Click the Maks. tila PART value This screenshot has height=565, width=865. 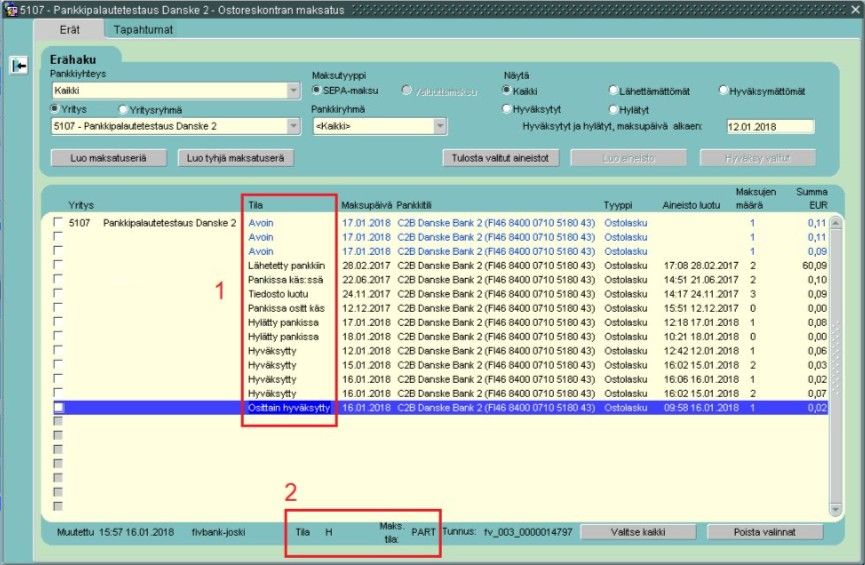point(423,532)
